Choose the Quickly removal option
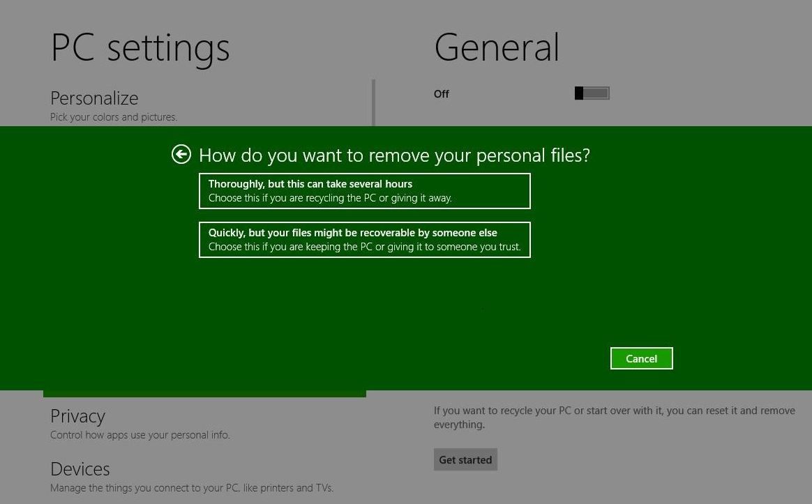812x504 pixels. click(x=364, y=240)
